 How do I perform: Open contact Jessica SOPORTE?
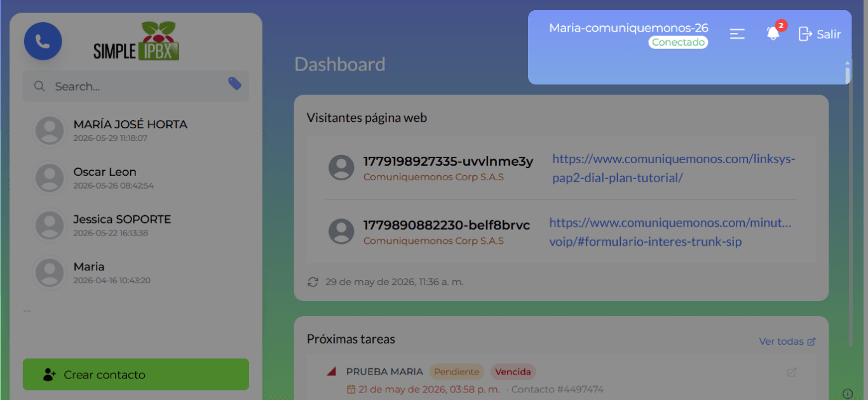tap(136, 225)
